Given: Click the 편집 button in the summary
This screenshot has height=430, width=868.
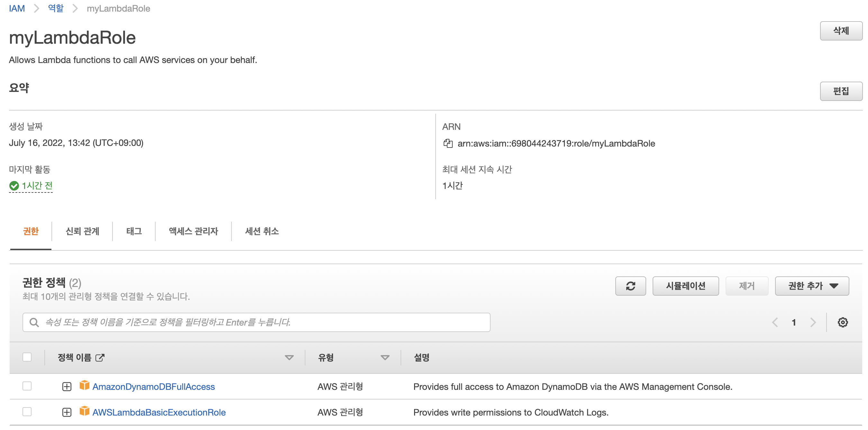Looking at the screenshot, I should pos(841,91).
